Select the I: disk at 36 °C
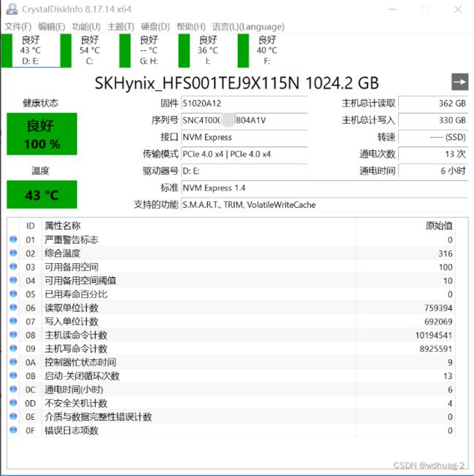The image size is (474, 476). pyautogui.click(x=208, y=50)
